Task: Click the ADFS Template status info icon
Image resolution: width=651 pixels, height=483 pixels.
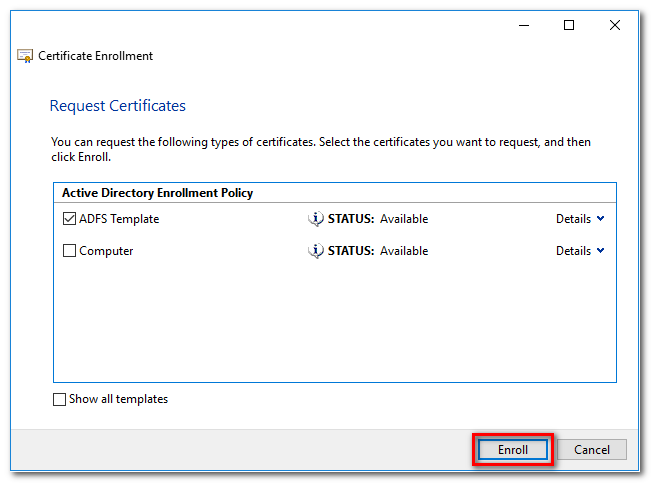Action: tap(316, 218)
